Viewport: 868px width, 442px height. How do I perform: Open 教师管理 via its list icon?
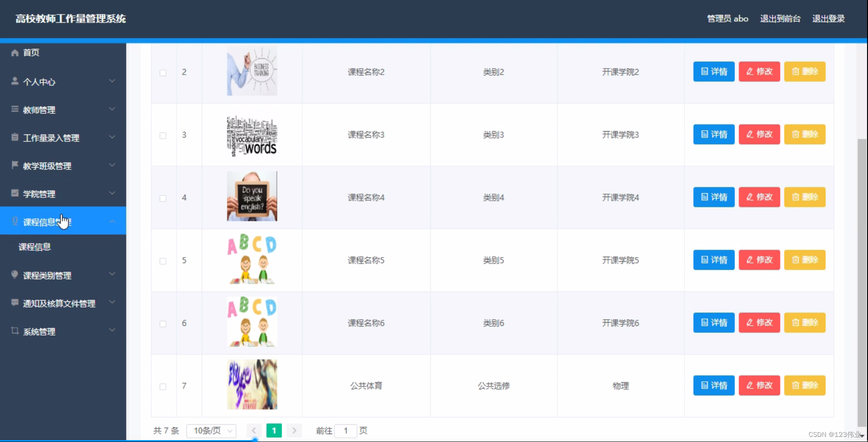[14, 109]
